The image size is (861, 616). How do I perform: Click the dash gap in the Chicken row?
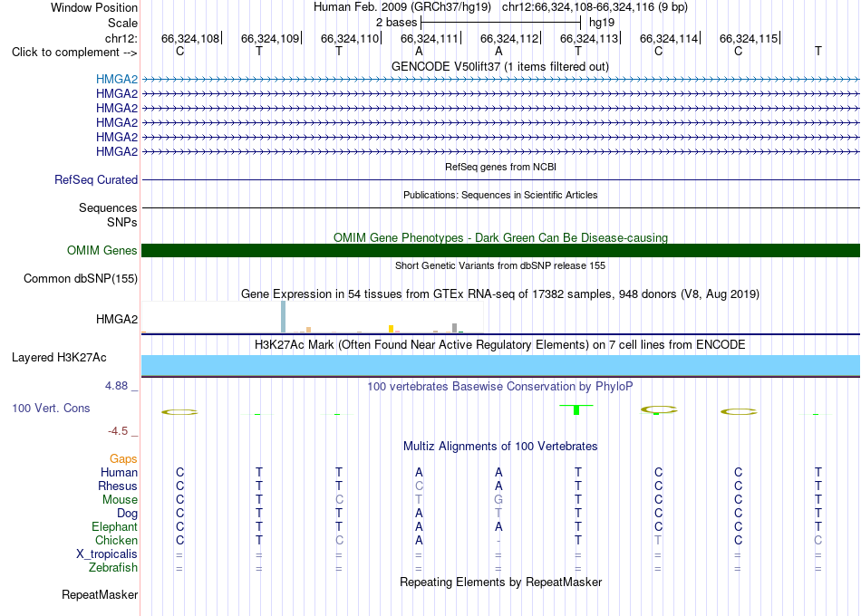click(x=498, y=541)
